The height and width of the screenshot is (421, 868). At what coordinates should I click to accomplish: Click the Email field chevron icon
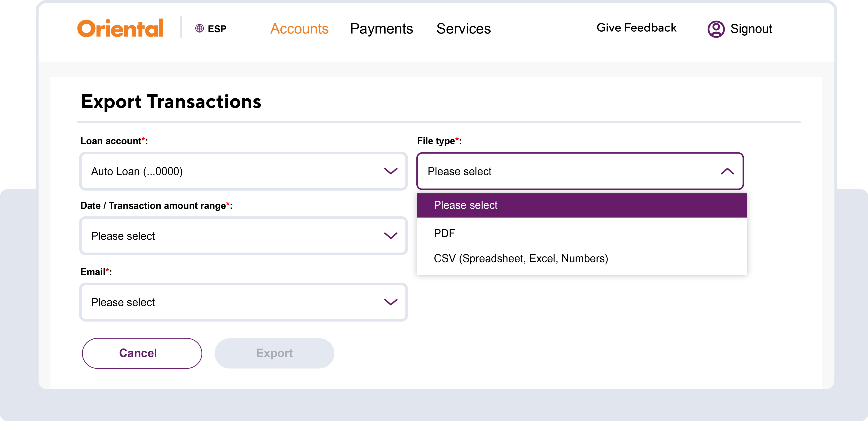(391, 302)
